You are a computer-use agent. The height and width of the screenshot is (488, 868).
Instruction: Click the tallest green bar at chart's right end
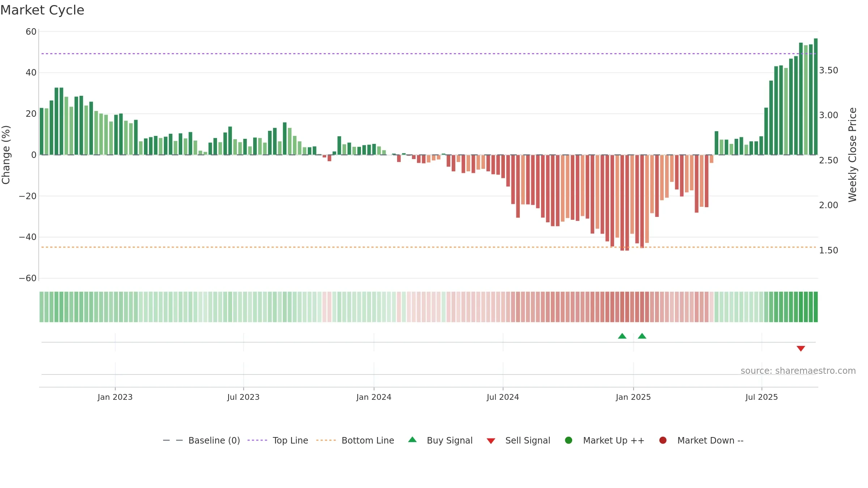[816, 97]
